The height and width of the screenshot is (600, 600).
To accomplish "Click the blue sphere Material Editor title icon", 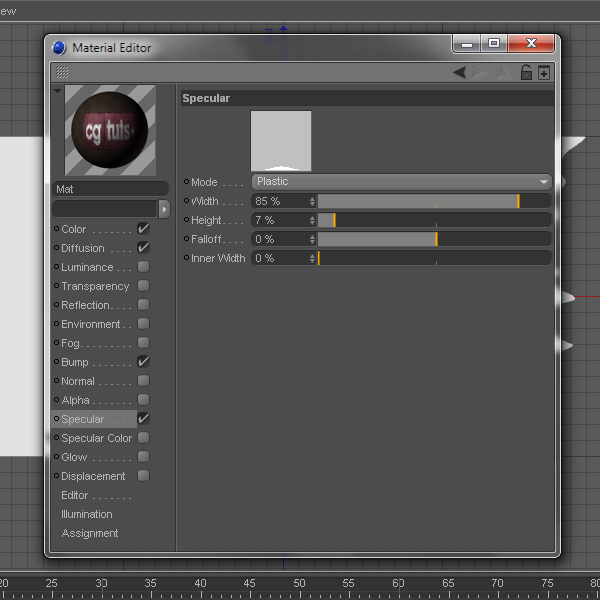I will 59,48.
